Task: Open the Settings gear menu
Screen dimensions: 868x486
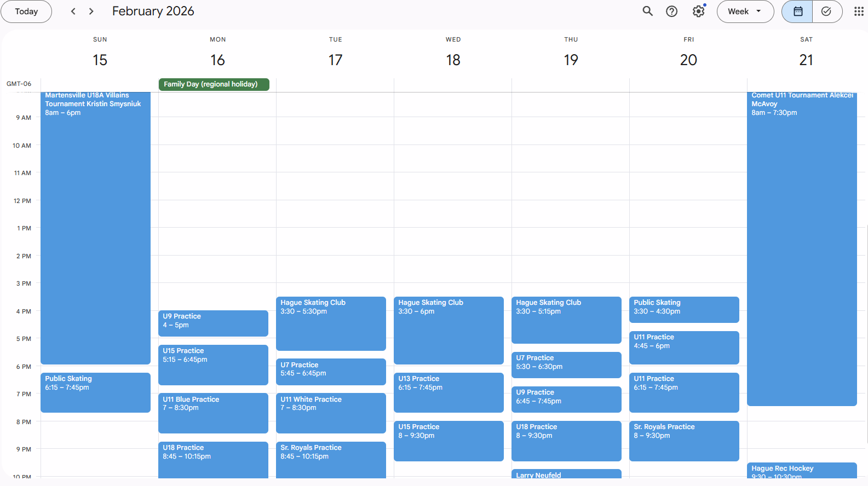Action: tap(698, 11)
